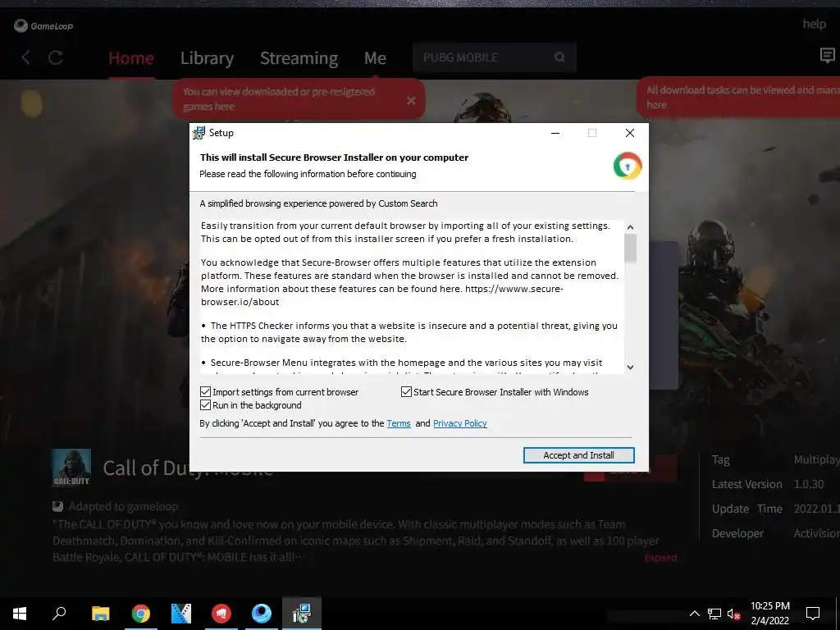The image size is (840, 630).
Task: Click the 'Adapted to gameloop' label
Action: pos(123,506)
